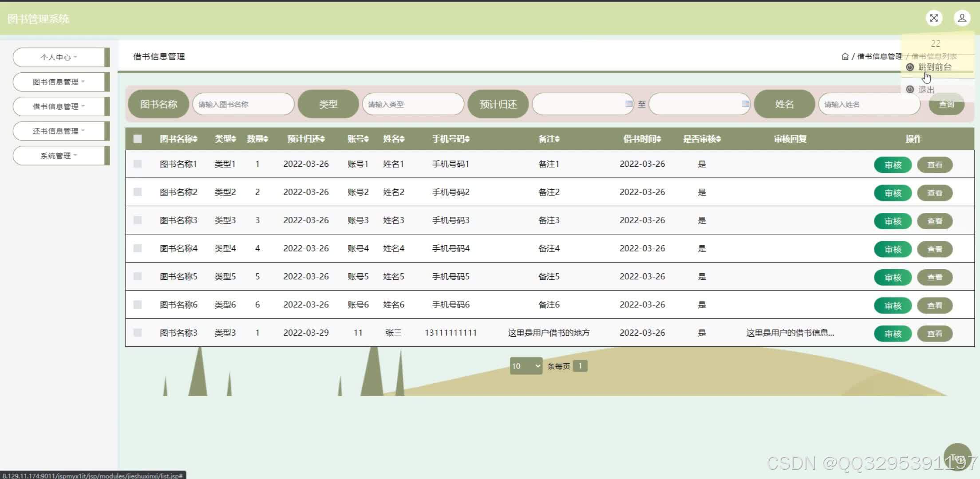Open start date calendar icon for 预计归还
980x479 pixels.
coord(628,104)
